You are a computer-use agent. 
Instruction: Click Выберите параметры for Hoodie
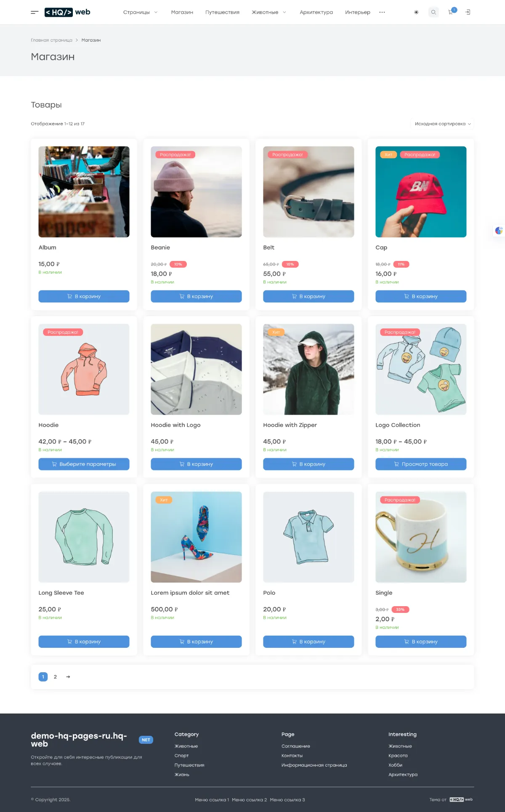(84, 464)
